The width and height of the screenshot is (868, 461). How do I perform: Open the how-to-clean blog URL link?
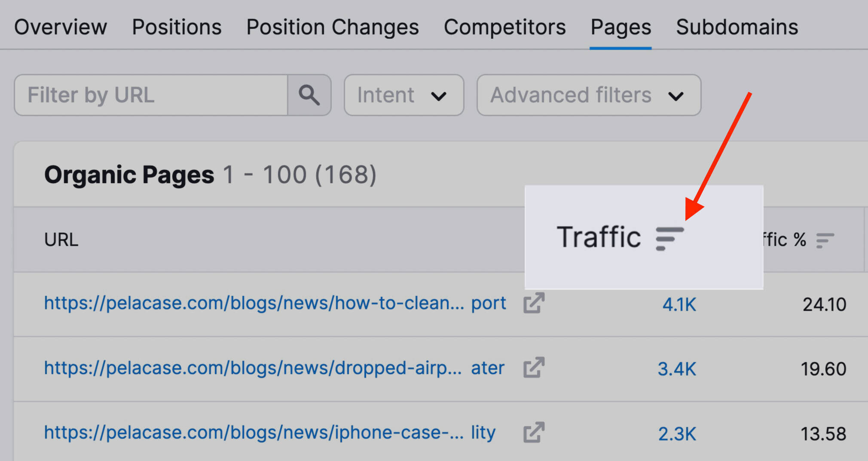(x=275, y=303)
